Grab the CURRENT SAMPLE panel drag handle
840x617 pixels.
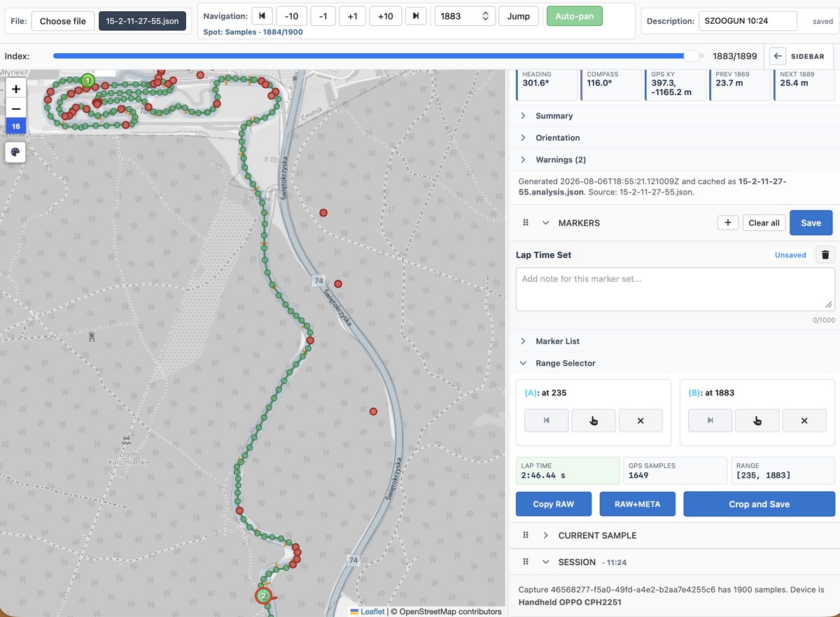pos(526,535)
